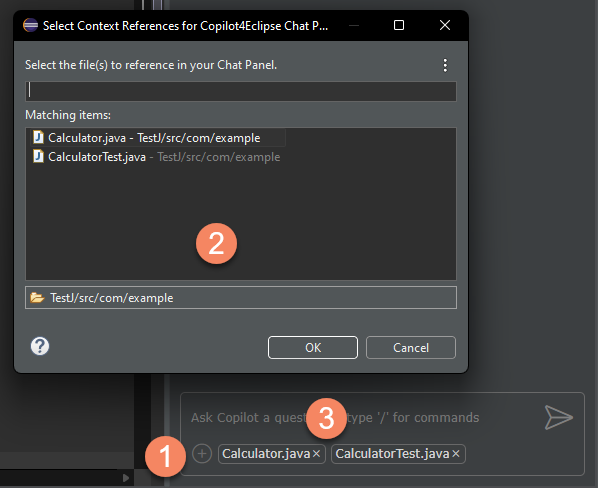The height and width of the screenshot is (488, 598).
Task: Click the folder icon beside TestJ/src/com/example
Action: pyautogui.click(x=37, y=297)
